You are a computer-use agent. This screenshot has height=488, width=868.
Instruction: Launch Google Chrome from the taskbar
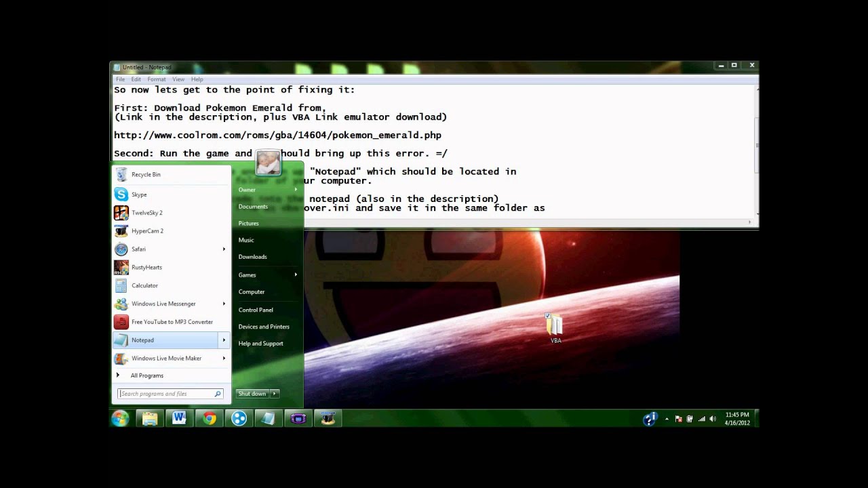point(209,418)
